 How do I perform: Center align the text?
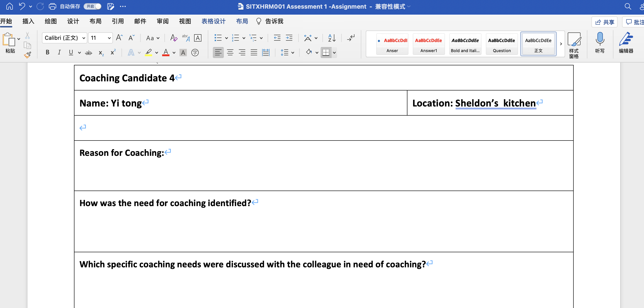point(230,52)
